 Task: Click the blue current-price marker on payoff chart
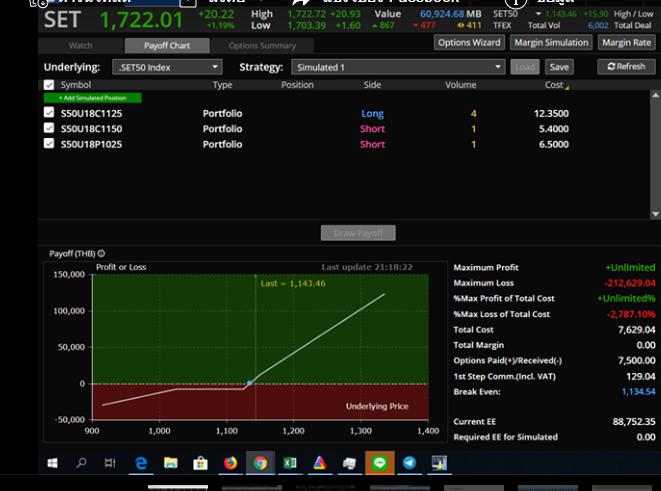(x=250, y=383)
